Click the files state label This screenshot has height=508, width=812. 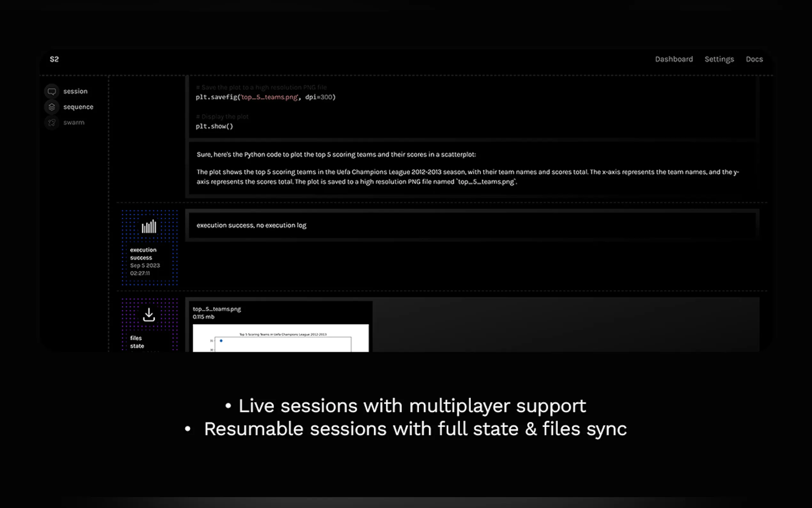coord(137,342)
